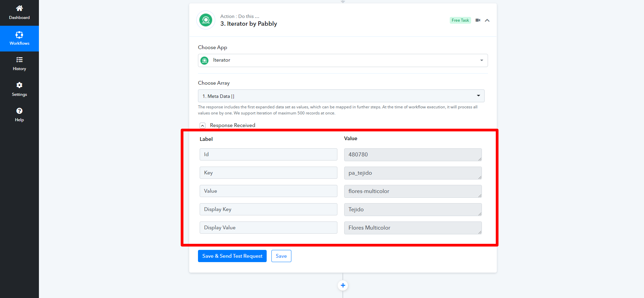This screenshot has height=298, width=644.
Task: Click the 'Action : Do this ...' text
Action: (x=240, y=16)
